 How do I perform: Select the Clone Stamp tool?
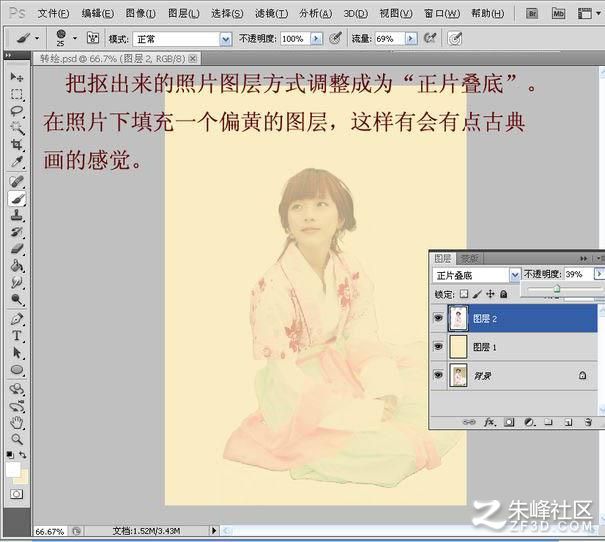[17, 215]
